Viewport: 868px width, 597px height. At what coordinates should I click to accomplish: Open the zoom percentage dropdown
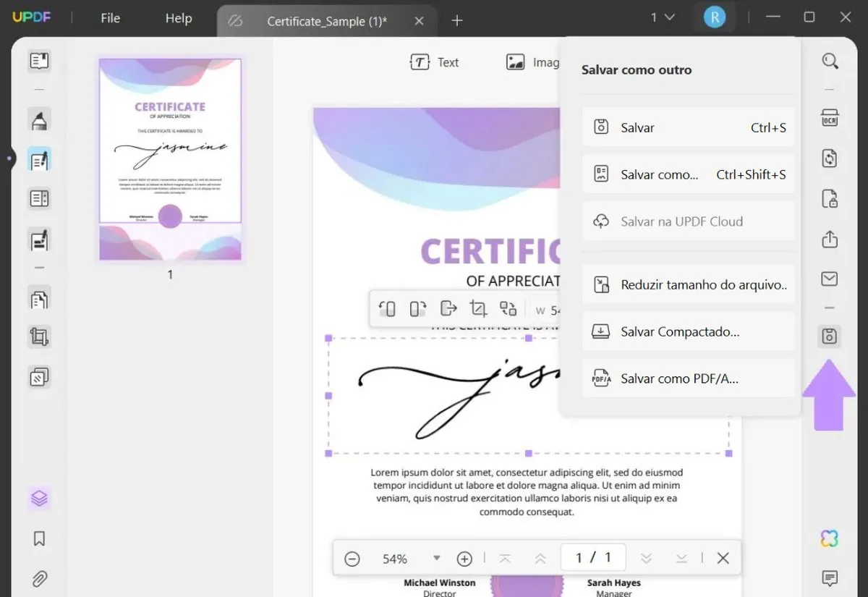coord(437,558)
